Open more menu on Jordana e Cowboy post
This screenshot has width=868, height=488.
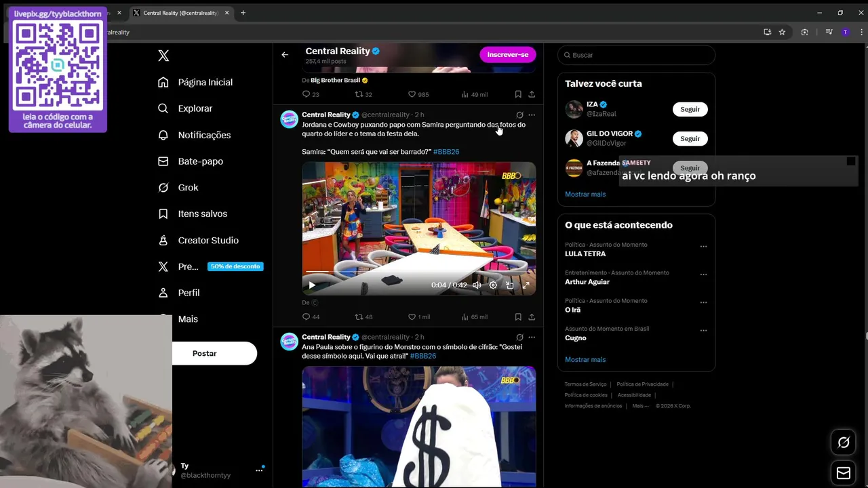click(x=532, y=115)
